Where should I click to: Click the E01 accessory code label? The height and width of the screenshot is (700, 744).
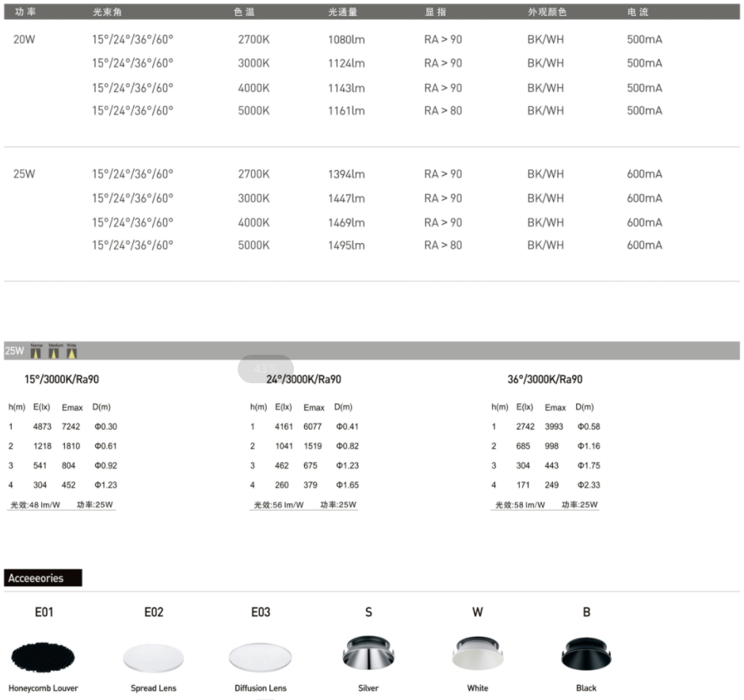click(44, 612)
